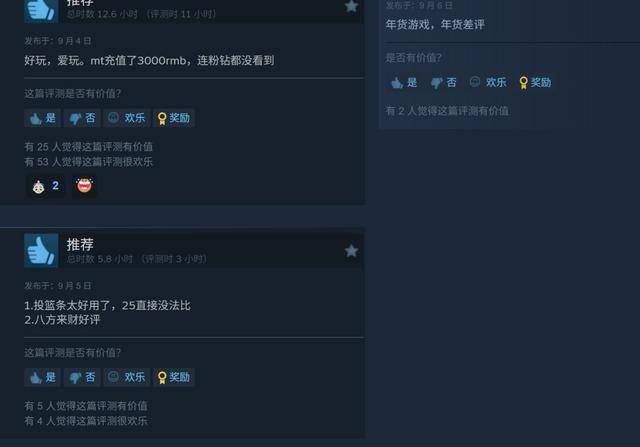
Task: Vote 是 on the 3000rmb review
Action: [x=42, y=118]
